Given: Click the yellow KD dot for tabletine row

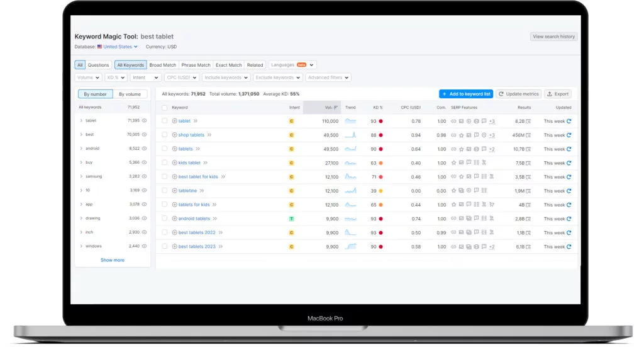Looking at the screenshot, I should click(x=380, y=191).
